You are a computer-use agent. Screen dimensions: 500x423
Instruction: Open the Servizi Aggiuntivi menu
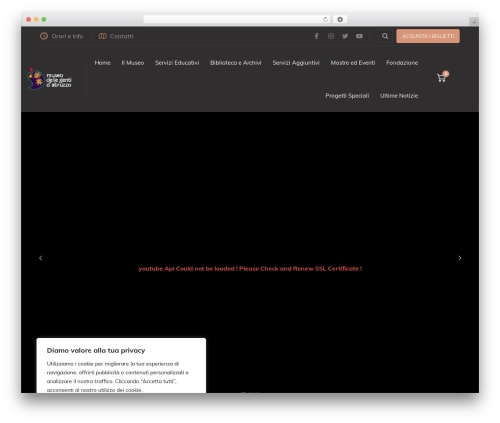click(x=296, y=63)
